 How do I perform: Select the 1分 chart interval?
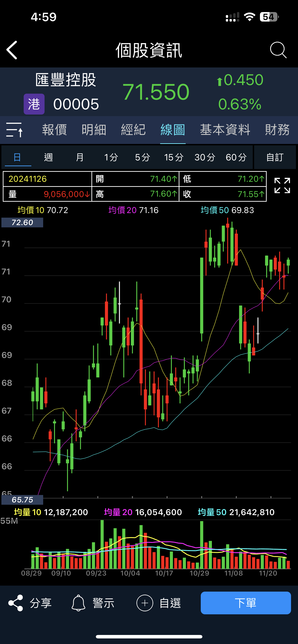(111, 157)
